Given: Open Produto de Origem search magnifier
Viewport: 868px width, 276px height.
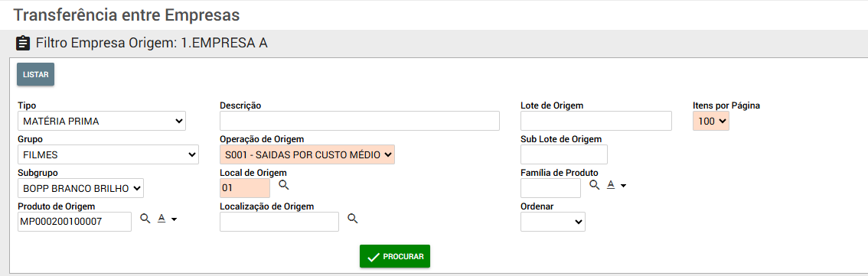Looking at the screenshot, I should tap(145, 219).
